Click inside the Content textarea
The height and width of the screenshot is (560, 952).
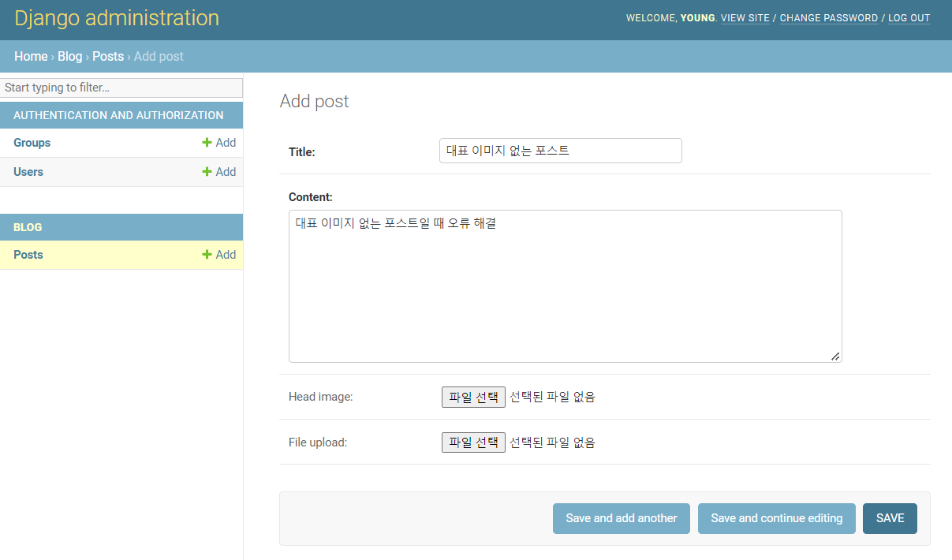coord(566,286)
